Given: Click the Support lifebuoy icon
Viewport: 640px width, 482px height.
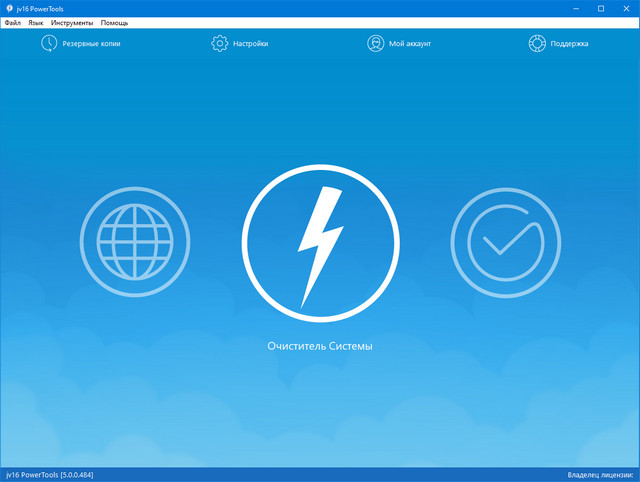Looking at the screenshot, I should point(537,44).
